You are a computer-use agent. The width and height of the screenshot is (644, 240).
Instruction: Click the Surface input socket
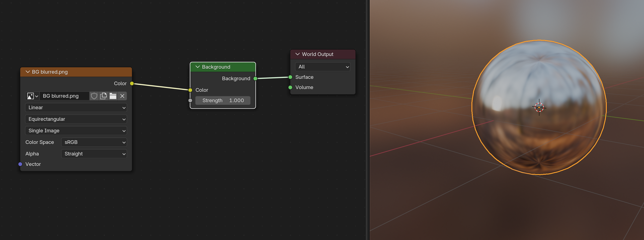click(290, 77)
